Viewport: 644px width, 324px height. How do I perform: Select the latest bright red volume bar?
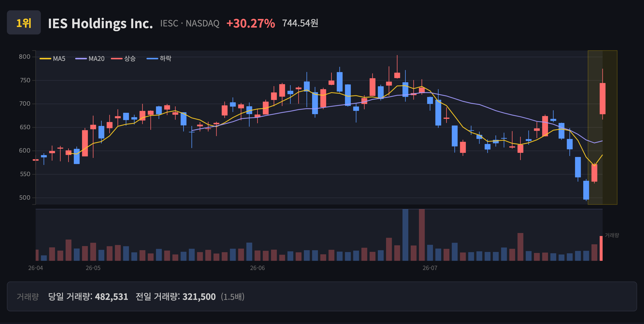[601, 248]
